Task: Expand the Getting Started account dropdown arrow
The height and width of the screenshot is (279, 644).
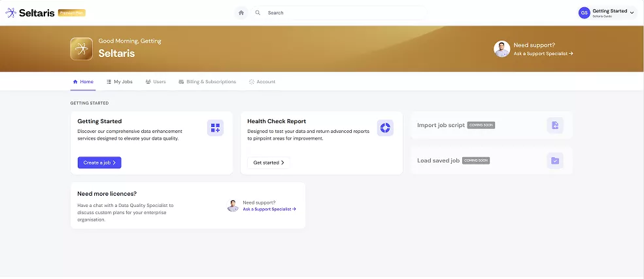Action: coord(632,13)
